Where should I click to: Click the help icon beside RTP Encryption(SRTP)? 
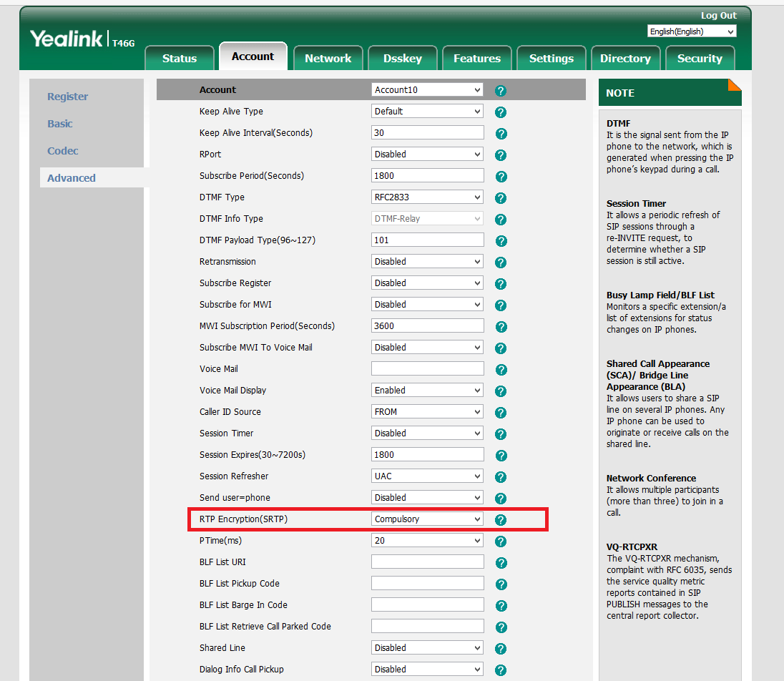point(501,520)
